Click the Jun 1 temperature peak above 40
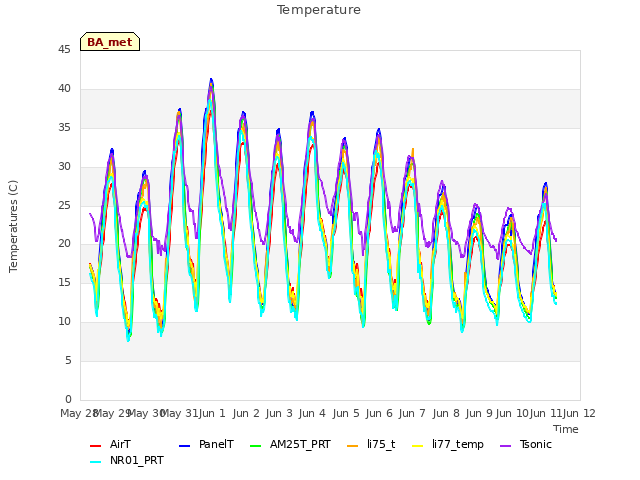The image size is (640, 480). [211, 82]
